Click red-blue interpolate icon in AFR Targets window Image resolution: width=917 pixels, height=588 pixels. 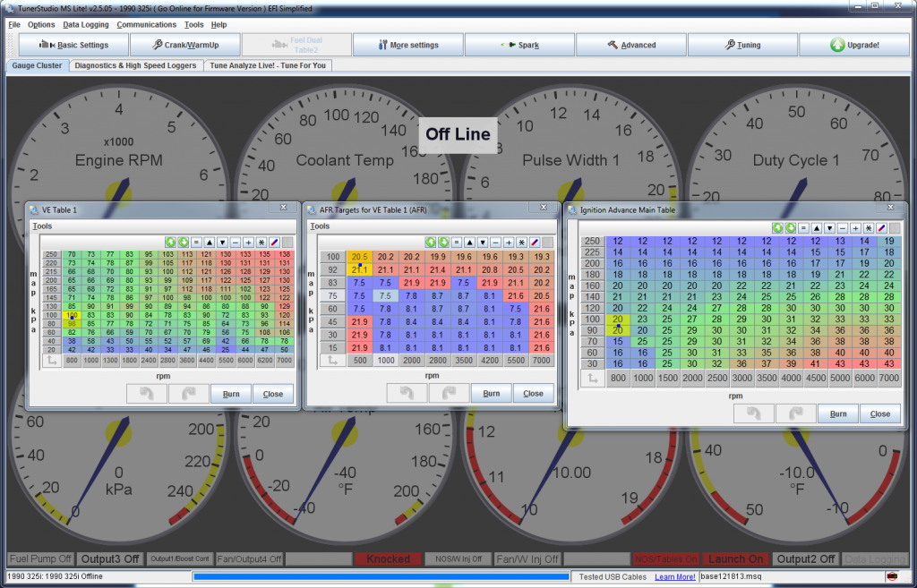pos(534,242)
